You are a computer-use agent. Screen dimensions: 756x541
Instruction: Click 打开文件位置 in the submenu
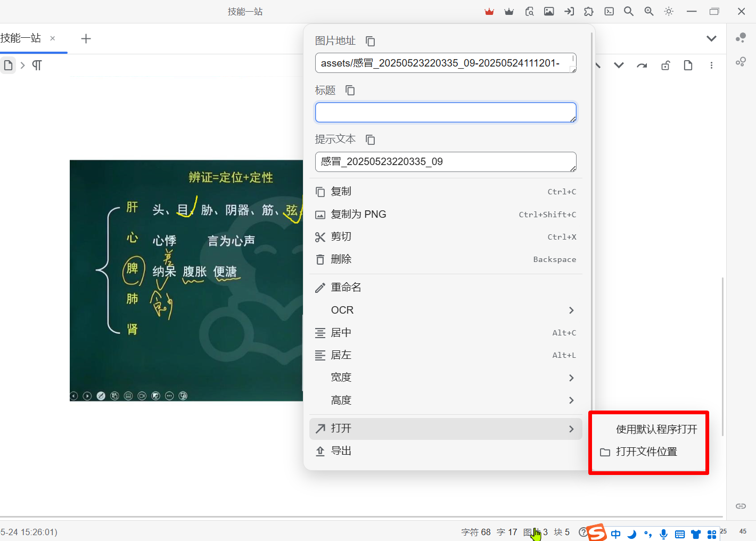coord(648,452)
